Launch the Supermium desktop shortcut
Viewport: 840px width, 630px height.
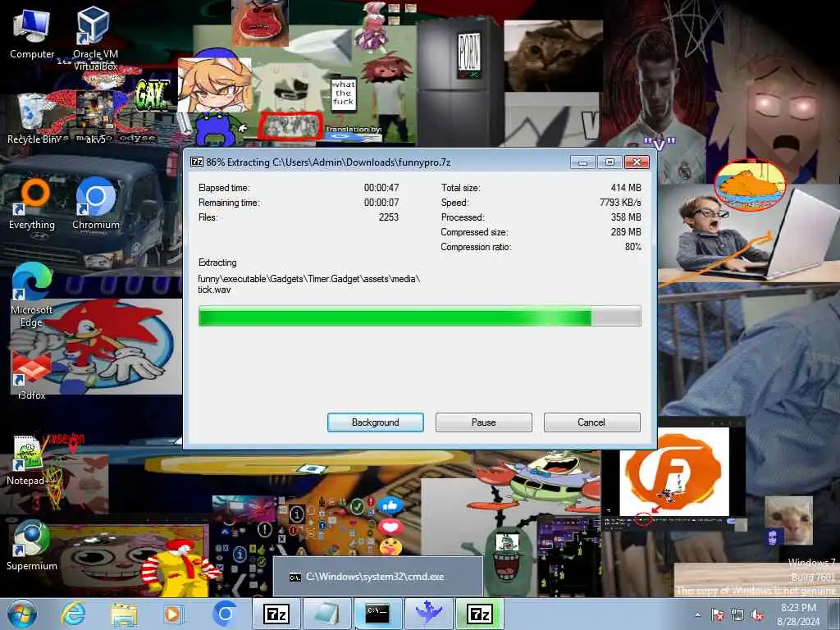click(x=32, y=546)
